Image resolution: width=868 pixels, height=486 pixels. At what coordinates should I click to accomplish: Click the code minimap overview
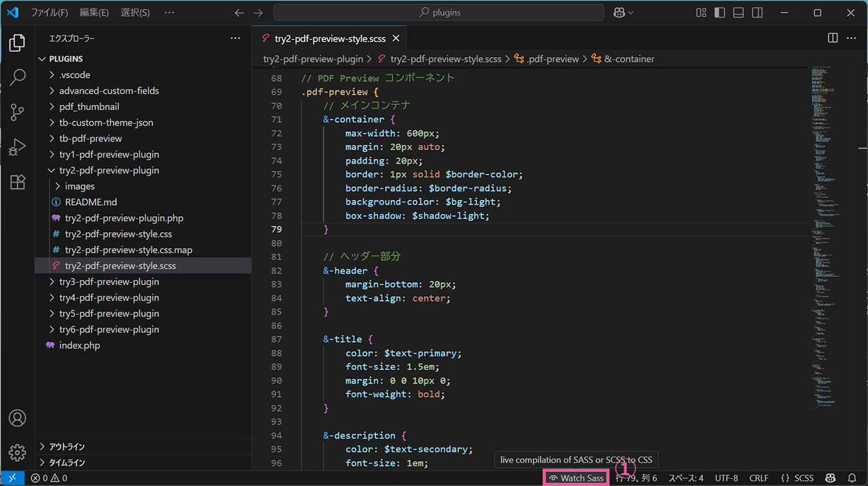[x=834, y=238]
